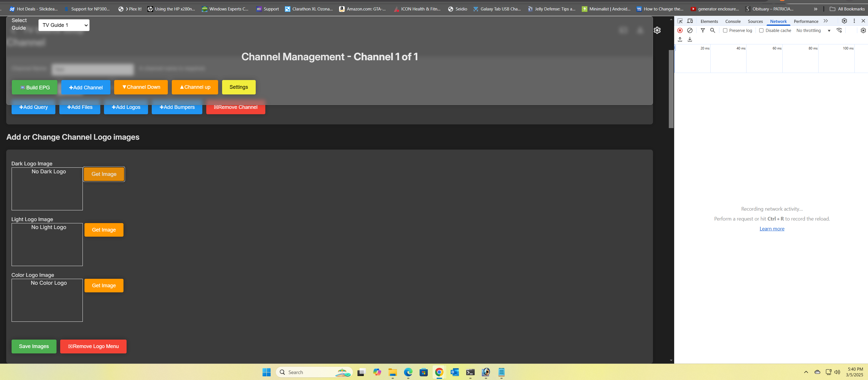Viewport: 868px width, 380px height.
Task: Expand the No throttling dropdown
Action: (813, 30)
